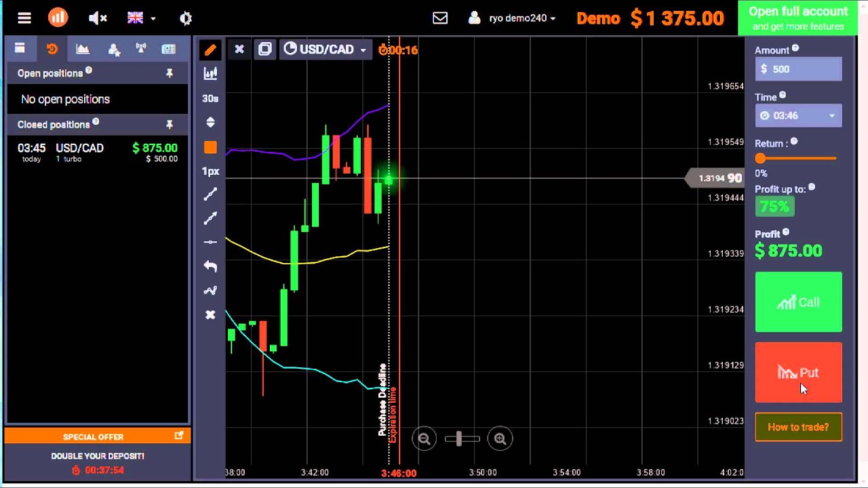Image resolution: width=868 pixels, height=488 pixels.
Task: Toggle the muted sound speaker icon
Action: tap(98, 18)
